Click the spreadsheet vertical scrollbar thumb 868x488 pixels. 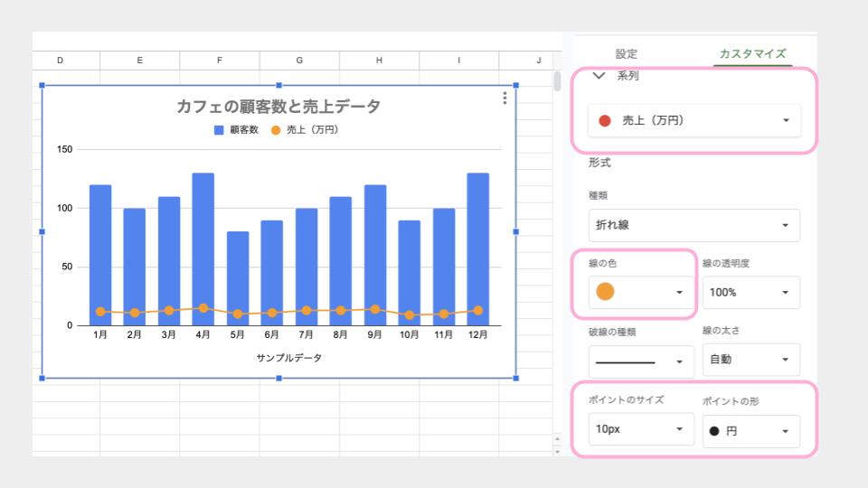(x=558, y=81)
